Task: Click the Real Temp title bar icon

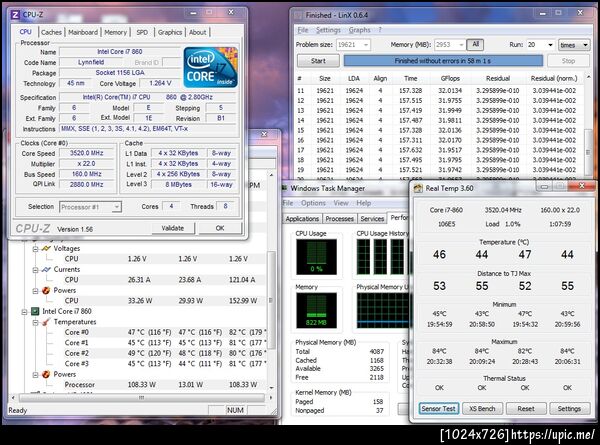Action: (x=418, y=188)
